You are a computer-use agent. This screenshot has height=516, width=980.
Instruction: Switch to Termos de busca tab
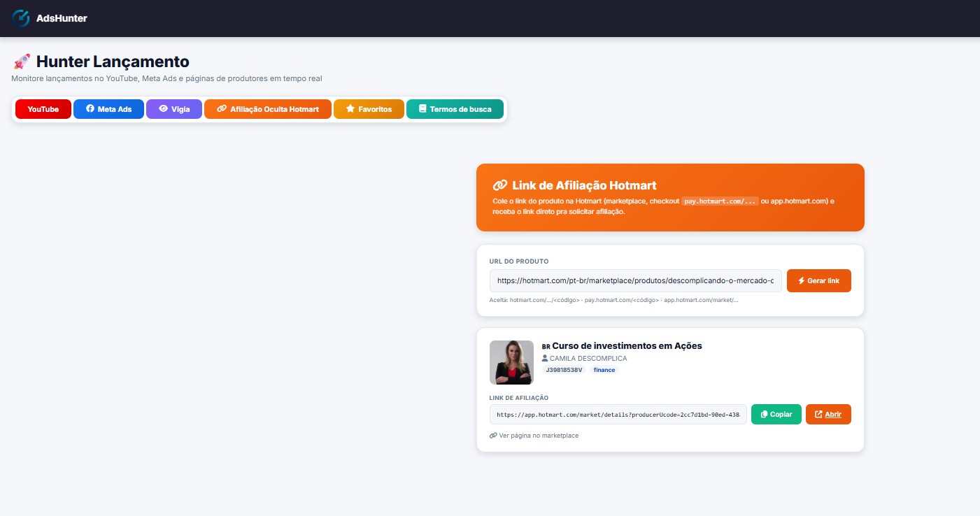pyautogui.click(x=455, y=109)
